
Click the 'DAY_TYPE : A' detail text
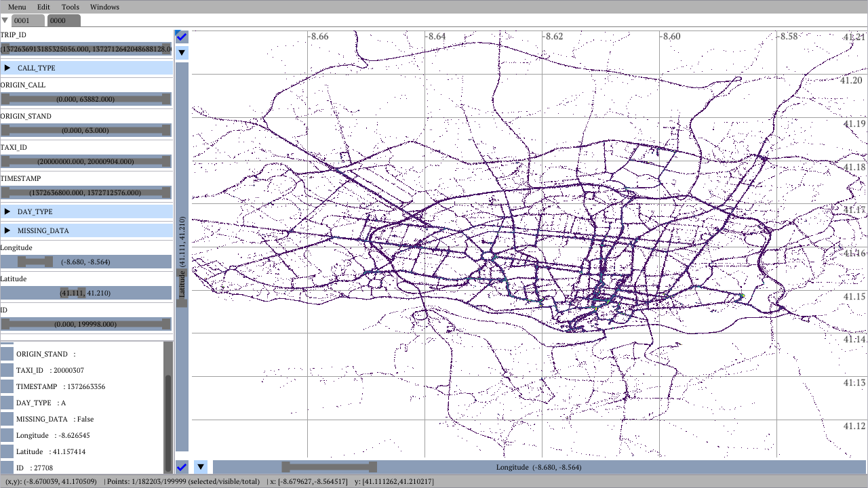(41, 403)
